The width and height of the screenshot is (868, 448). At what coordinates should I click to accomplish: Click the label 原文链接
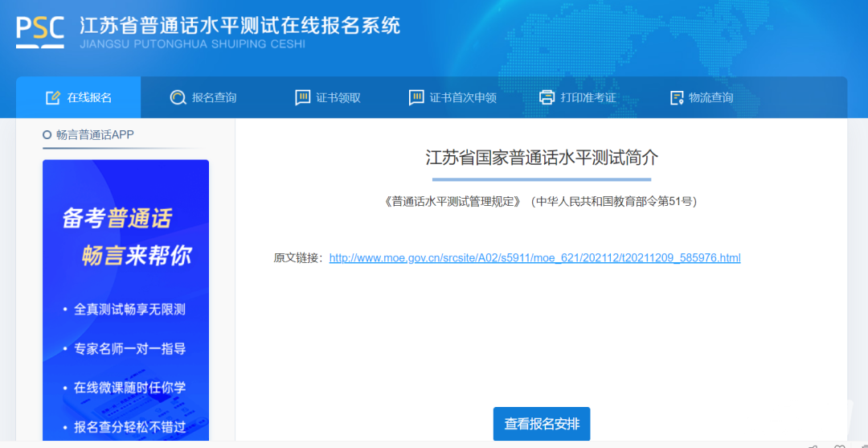tap(298, 258)
